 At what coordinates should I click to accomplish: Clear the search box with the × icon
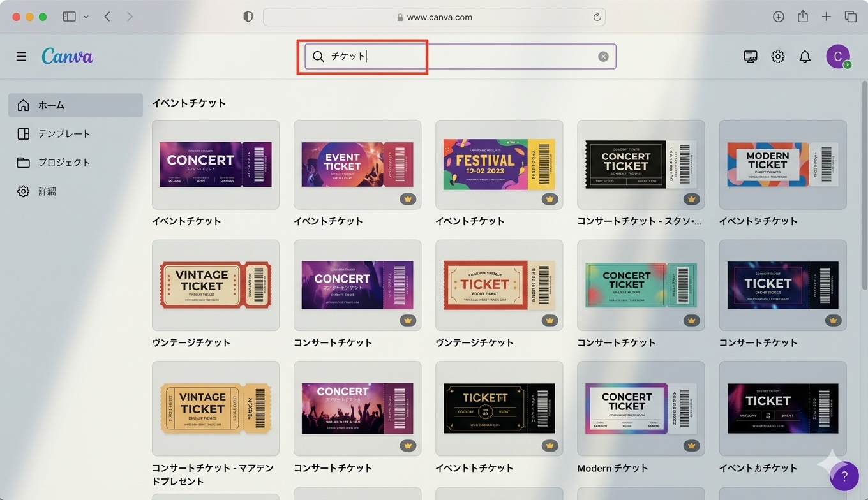point(602,56)
